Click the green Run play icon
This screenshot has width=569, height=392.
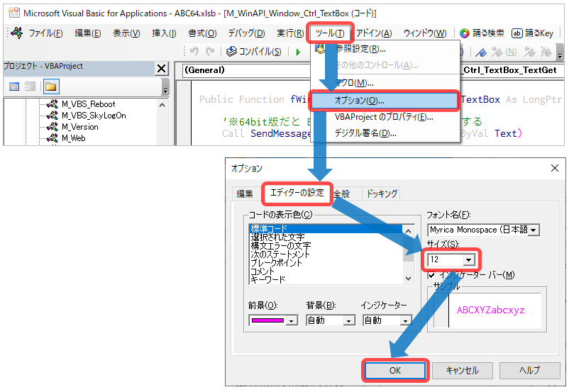[298, 52]
